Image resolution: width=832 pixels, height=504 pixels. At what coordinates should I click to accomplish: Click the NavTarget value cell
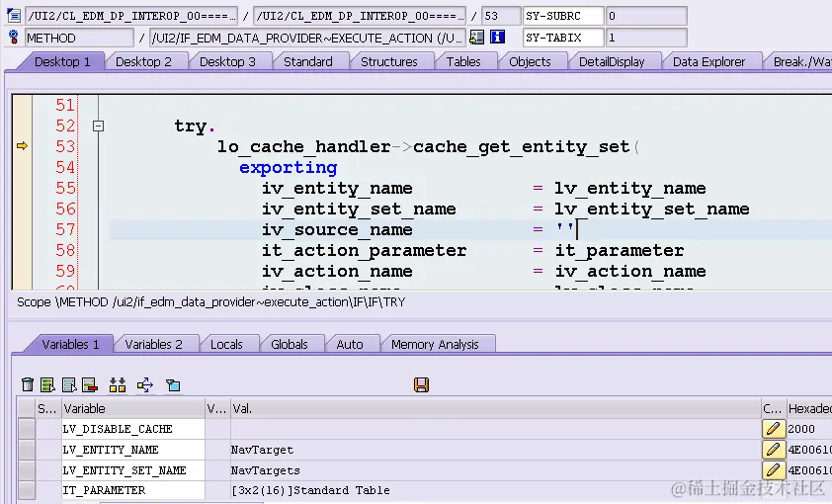point(496,450)
